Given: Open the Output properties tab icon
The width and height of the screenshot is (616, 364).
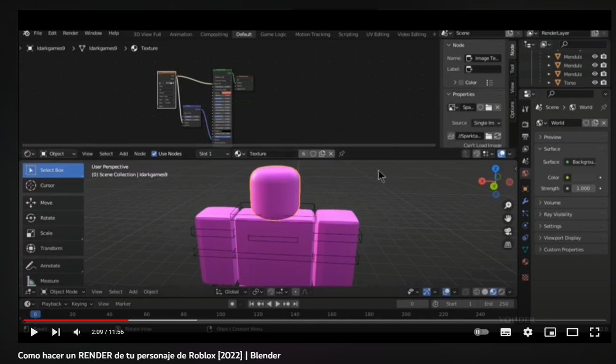Looking at the screenshot, I should [x=525, y=136].
